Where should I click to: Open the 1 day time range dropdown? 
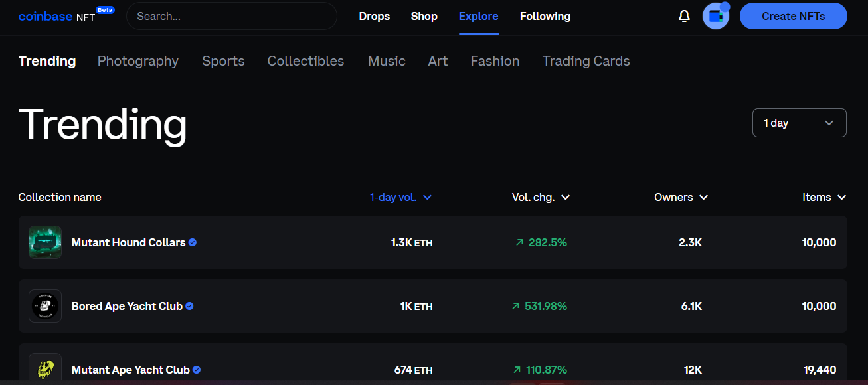pos(799,123)
